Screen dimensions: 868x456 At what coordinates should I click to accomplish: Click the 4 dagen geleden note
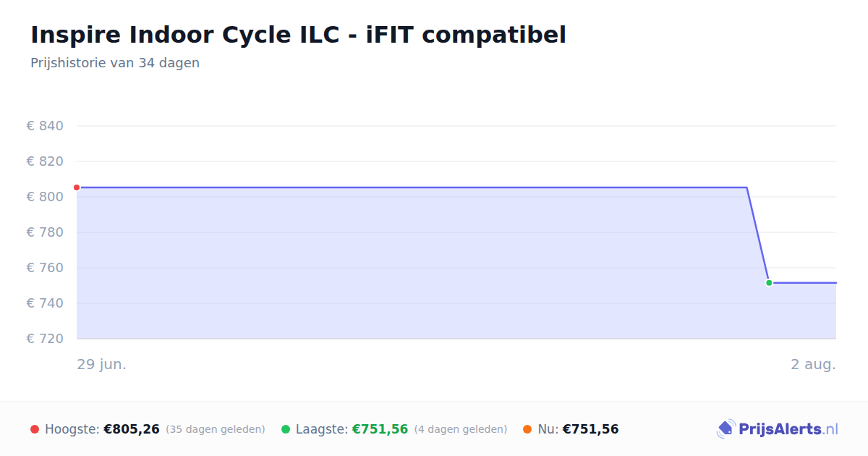coord(461,429)
